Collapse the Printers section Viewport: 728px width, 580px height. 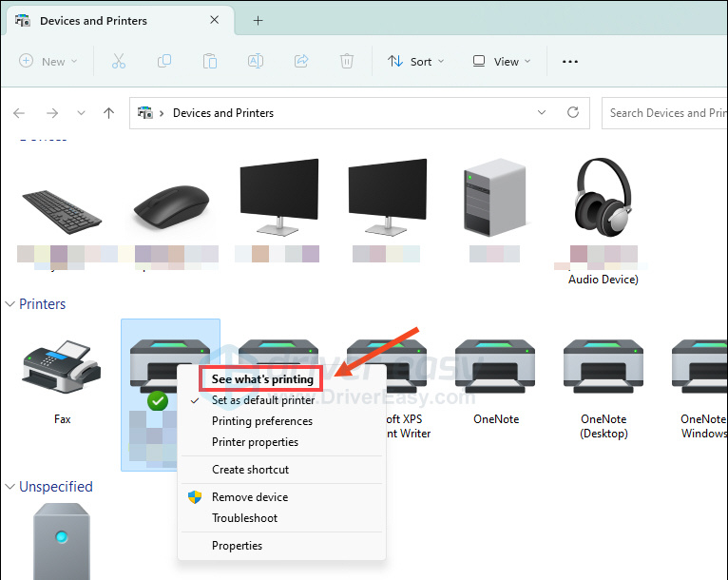[x=10, y=304]
